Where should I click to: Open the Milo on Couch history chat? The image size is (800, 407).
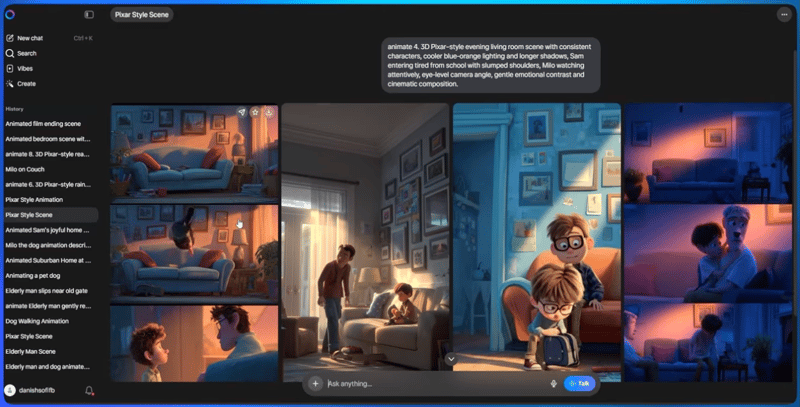coord(25,169)
